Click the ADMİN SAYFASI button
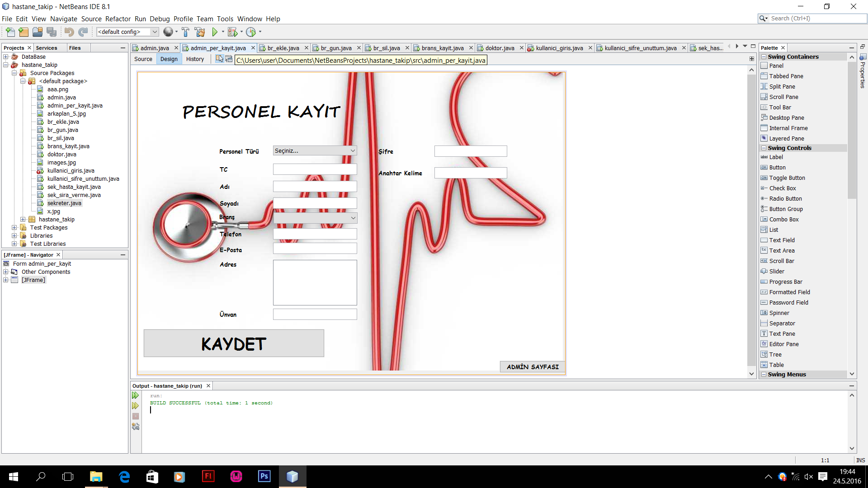Screen dimensions: 868x488 click(532, 367)
